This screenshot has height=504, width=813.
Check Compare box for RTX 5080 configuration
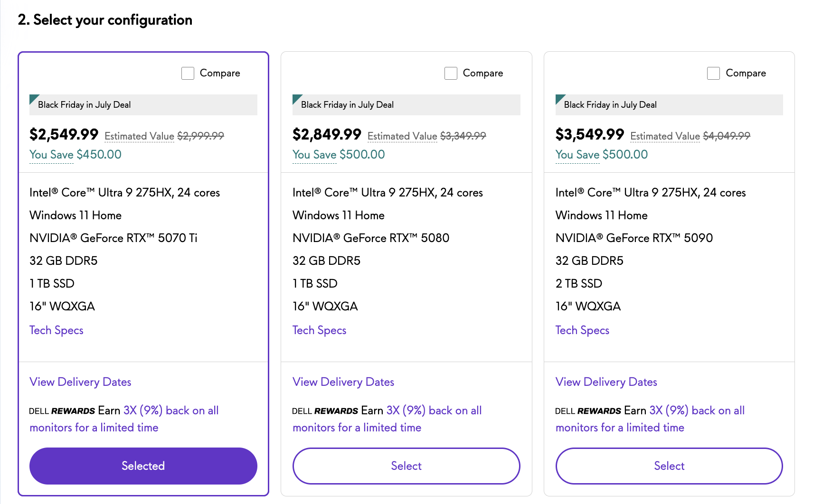(451, 74)
